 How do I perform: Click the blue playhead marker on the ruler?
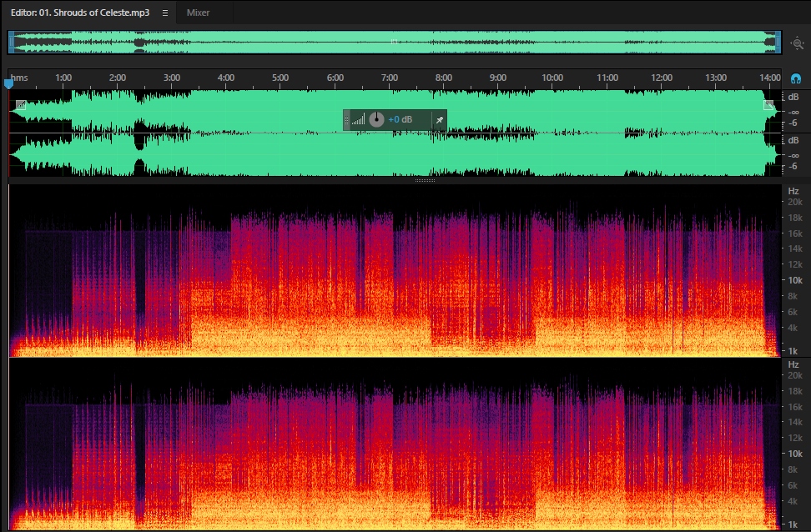(x=8, y=83)
